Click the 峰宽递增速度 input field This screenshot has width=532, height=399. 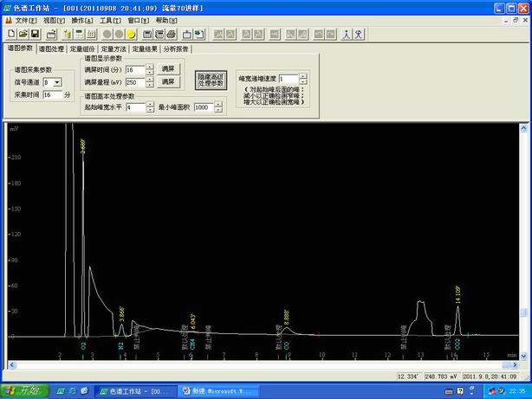(x=289, y=79)
